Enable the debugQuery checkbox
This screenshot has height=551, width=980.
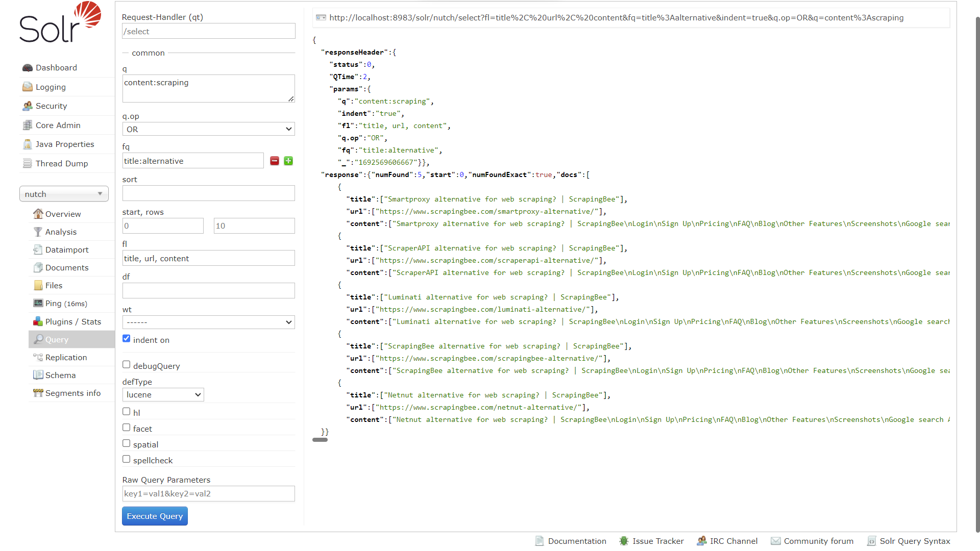coord(126,365)
